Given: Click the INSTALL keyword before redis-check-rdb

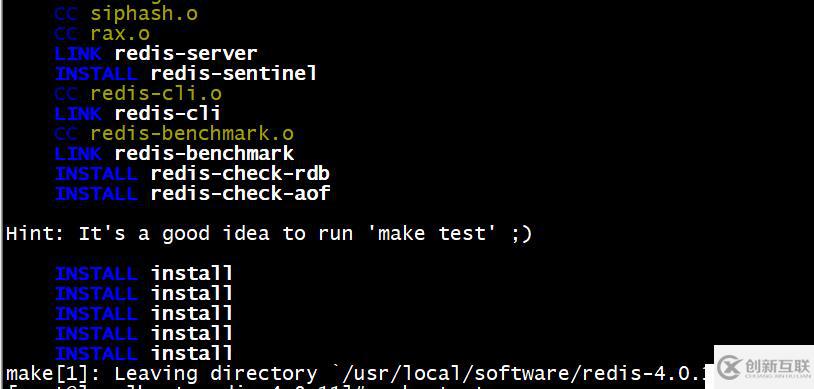Looking at the screenshot, I should 96,173.
